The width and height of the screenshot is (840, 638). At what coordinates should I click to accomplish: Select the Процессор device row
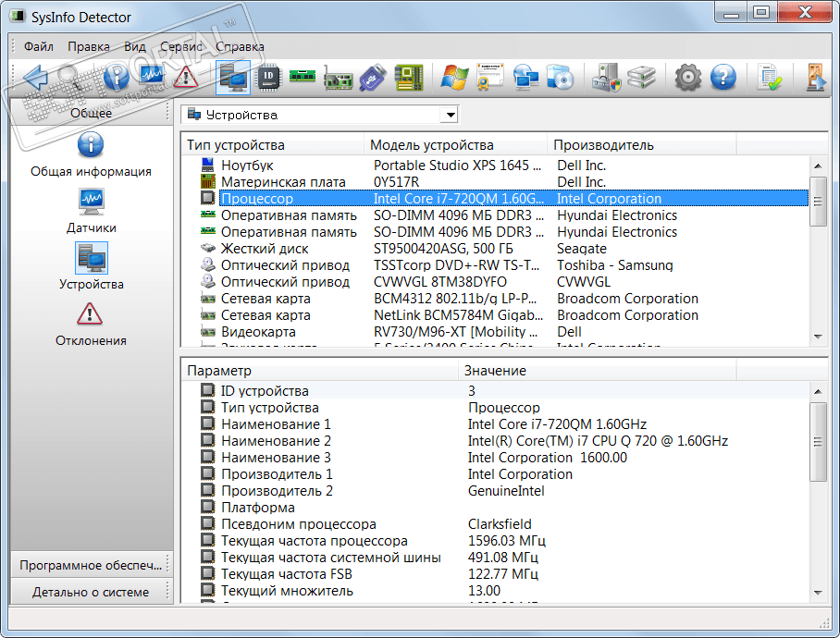(496, 199)
